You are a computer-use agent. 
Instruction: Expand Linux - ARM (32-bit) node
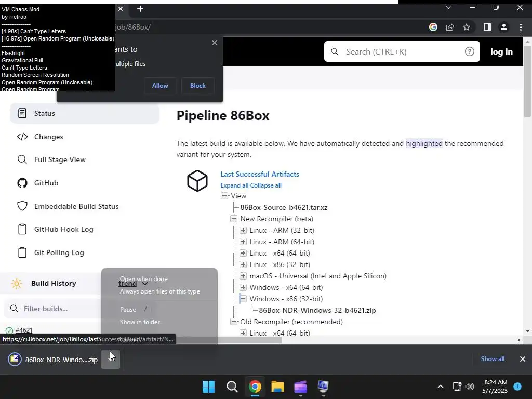(243, 230)
